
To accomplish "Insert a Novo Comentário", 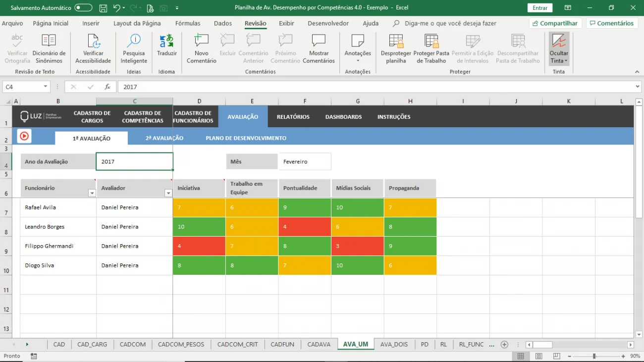I will tap(201, 49).
